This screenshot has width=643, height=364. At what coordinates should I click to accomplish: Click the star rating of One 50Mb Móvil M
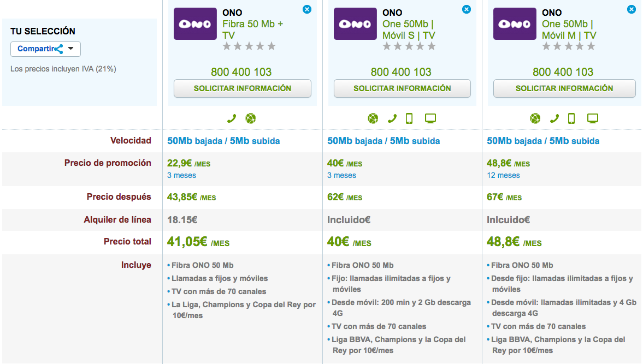[568, 46]
